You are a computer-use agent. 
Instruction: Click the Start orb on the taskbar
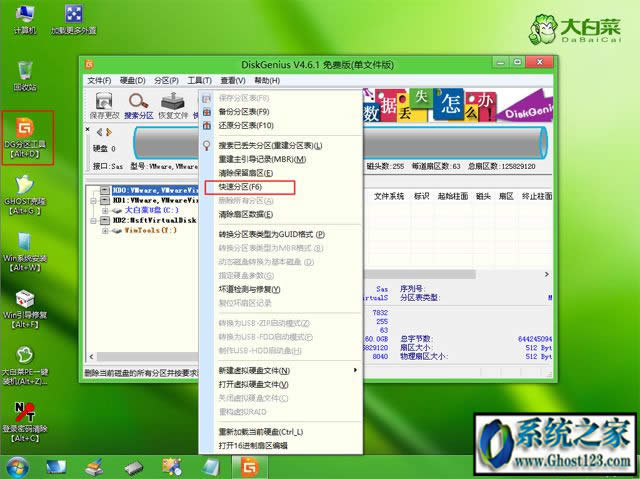coord(17,466)
